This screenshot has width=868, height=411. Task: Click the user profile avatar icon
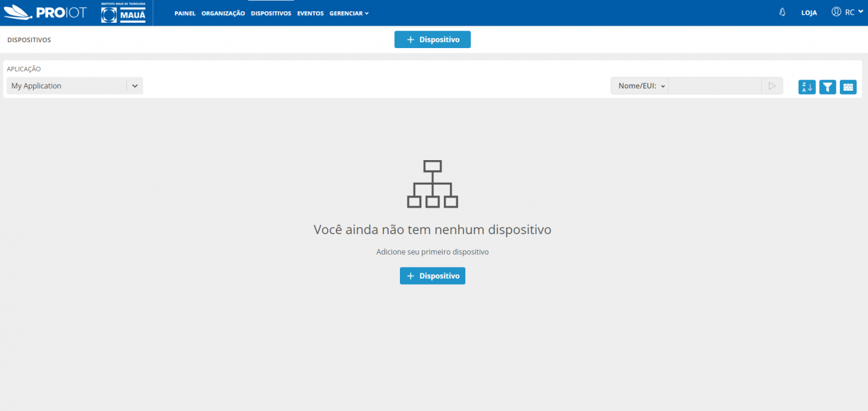[x=836, y=12]
